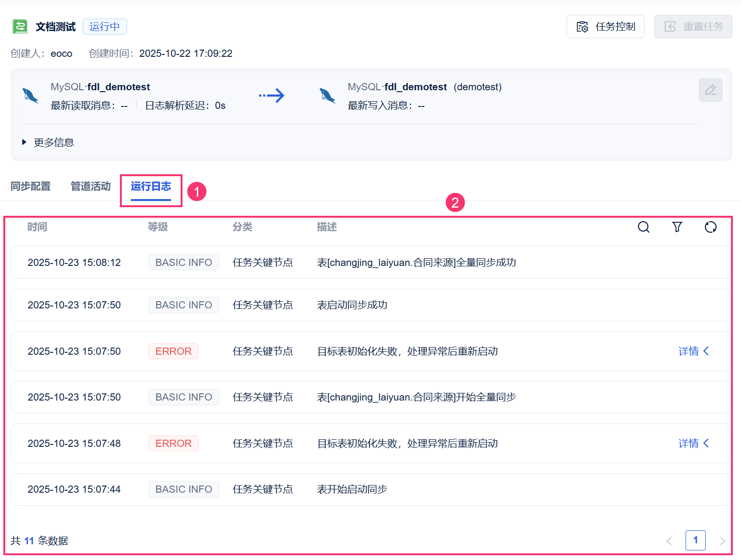Open the log filter funnel icon

point(677,227)
